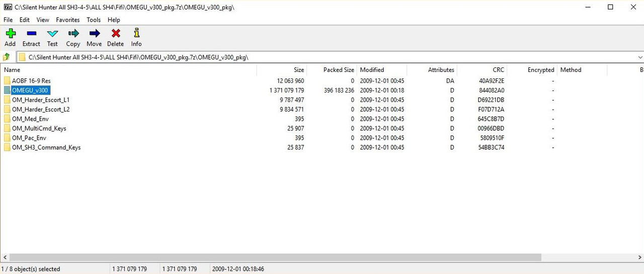Sort by the Name column header
Viewport: 644px width, 274px height.
[x=128, y=70]
